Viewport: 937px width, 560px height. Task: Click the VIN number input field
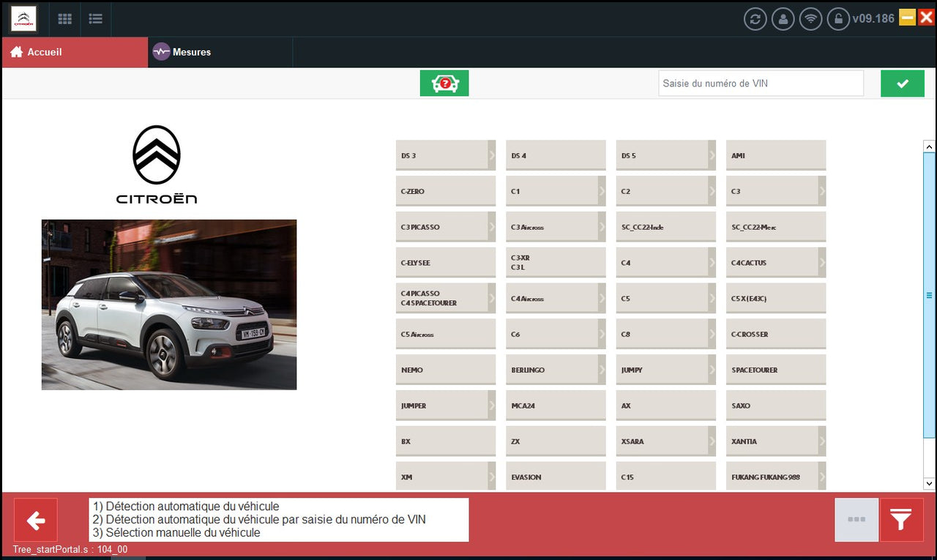click(761, 83)
